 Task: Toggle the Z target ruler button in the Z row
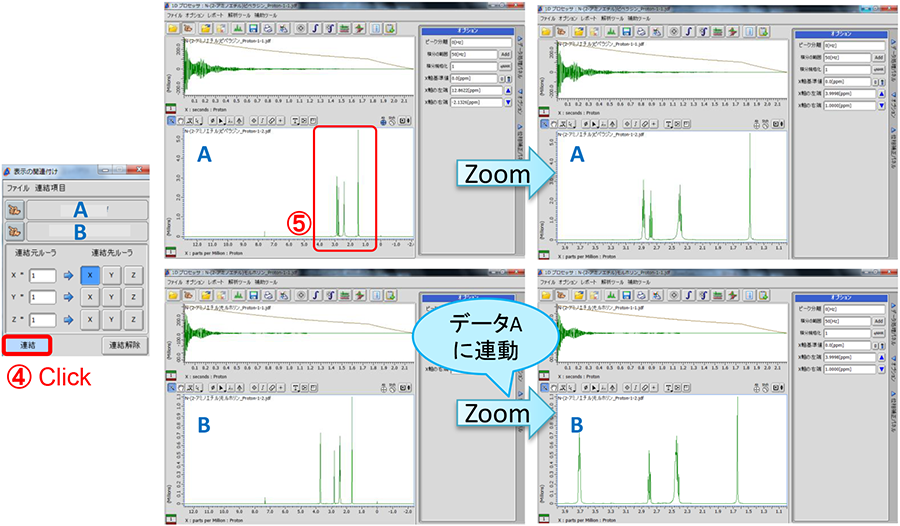click(133, 319)
